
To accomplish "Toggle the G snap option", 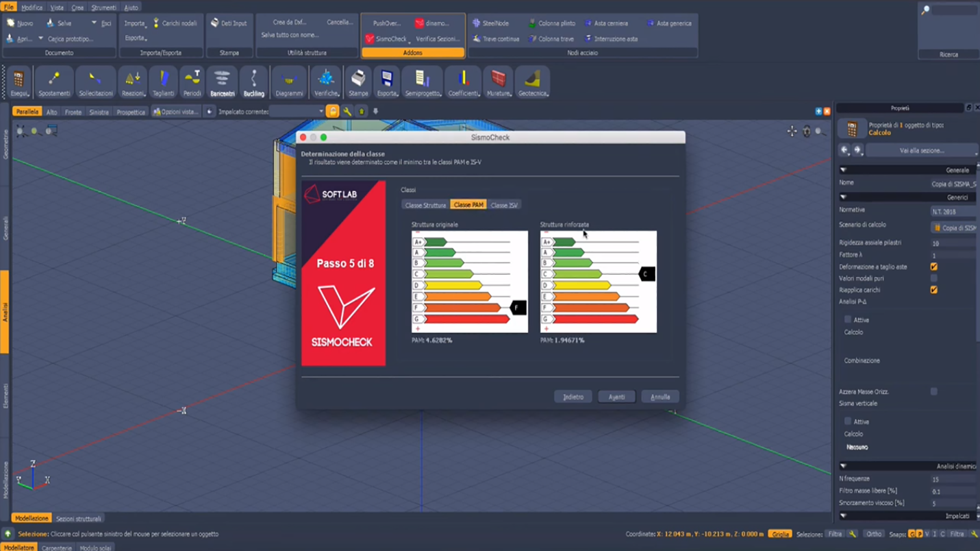I will 912,534.
